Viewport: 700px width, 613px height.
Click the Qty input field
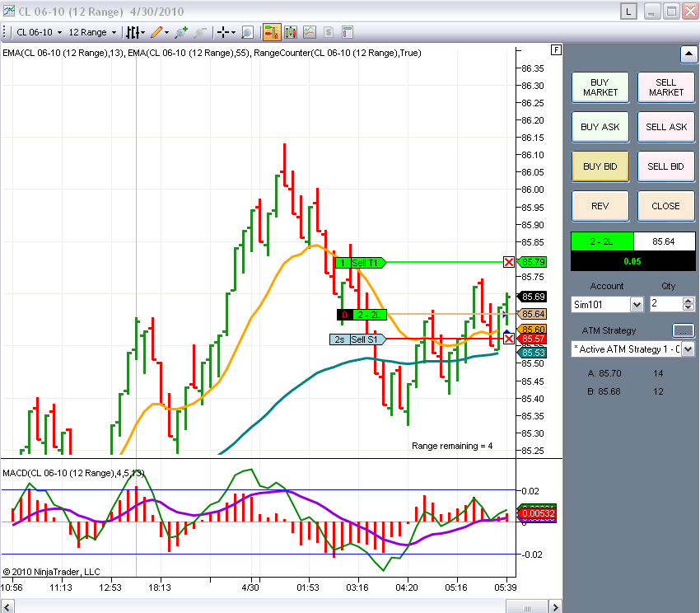click(666, 304)
